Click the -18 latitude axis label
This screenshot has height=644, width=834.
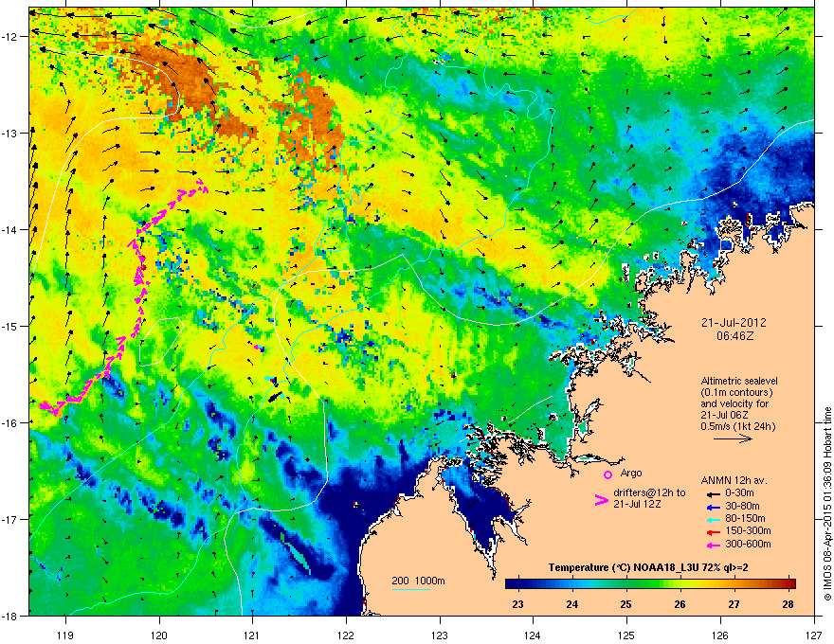pos(10,616)
